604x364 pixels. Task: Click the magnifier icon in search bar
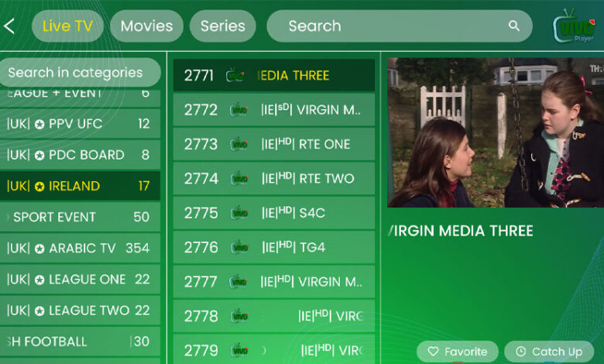(513, 26)
